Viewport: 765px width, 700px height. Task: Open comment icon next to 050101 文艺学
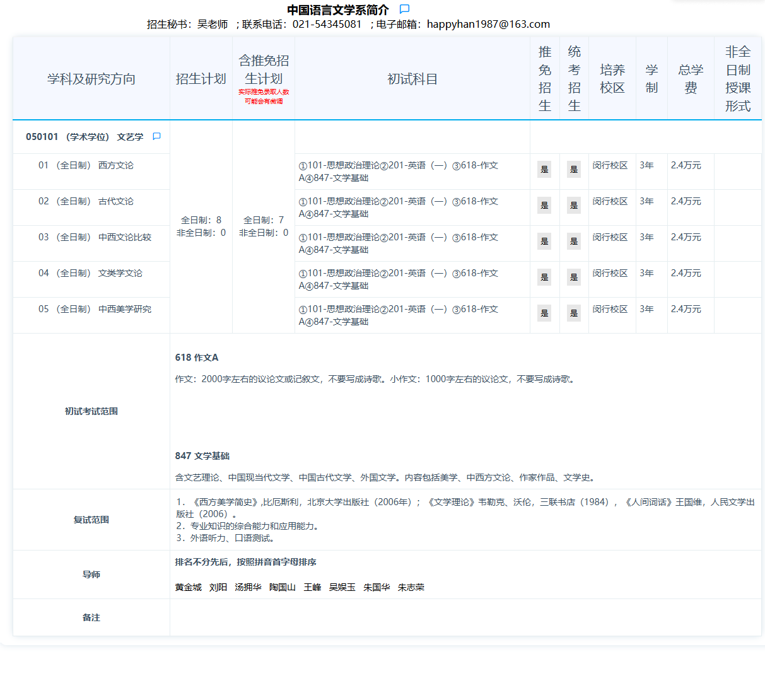[x=157, y=136]
